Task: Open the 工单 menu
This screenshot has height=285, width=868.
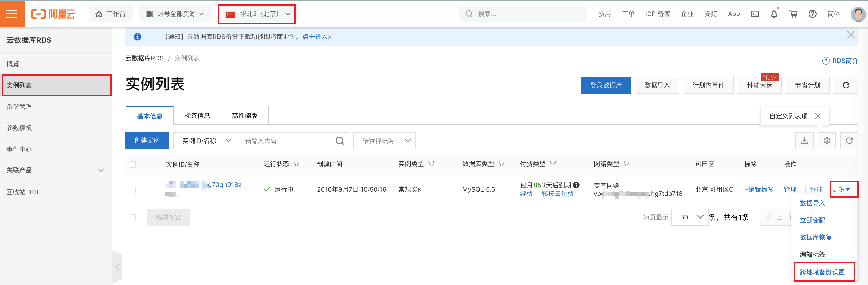Action: [x=628, y=14]
